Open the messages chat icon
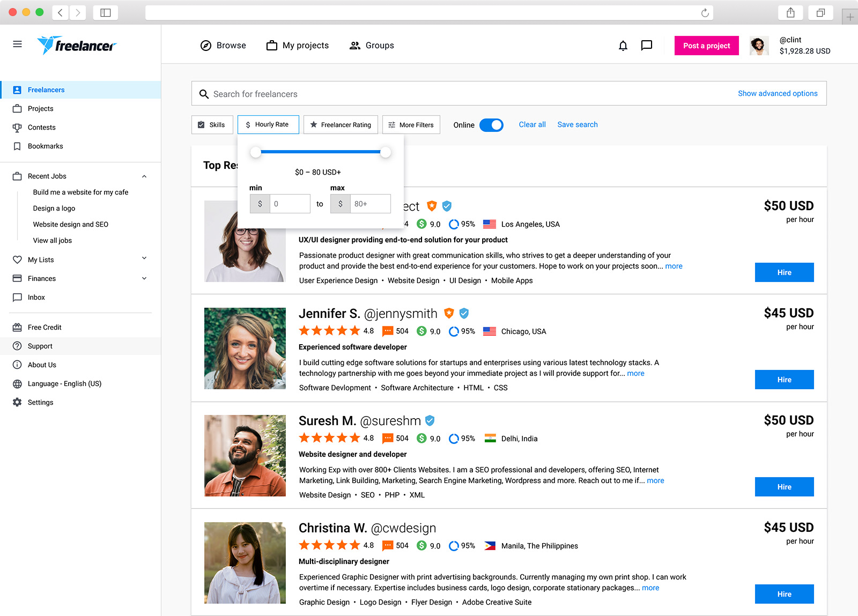 coord(647,46)
